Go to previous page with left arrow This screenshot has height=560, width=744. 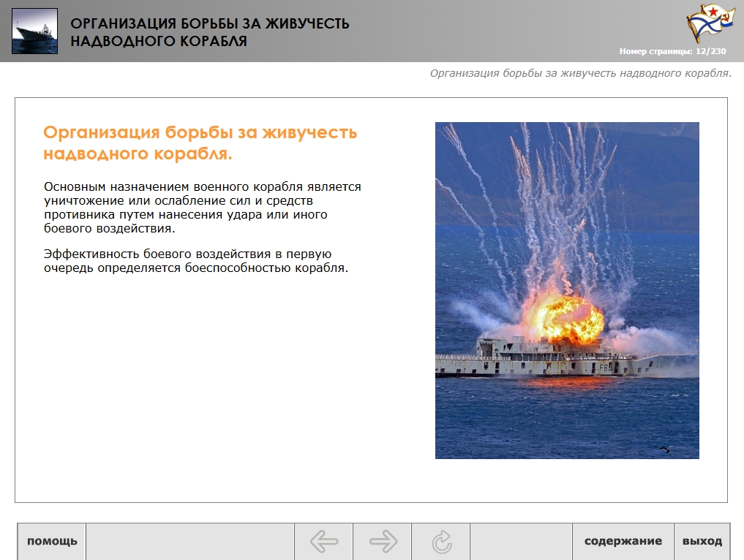(323, 541)
